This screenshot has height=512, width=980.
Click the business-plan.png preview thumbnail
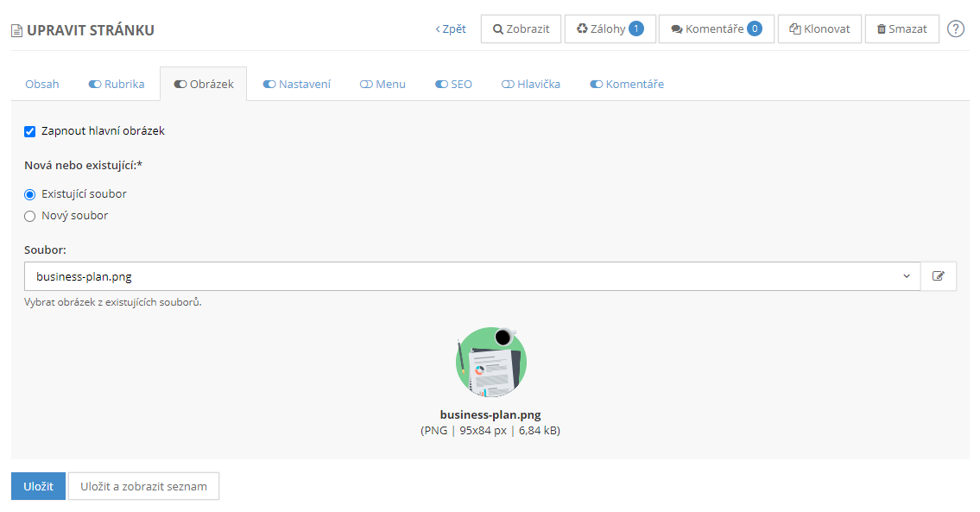490,362
